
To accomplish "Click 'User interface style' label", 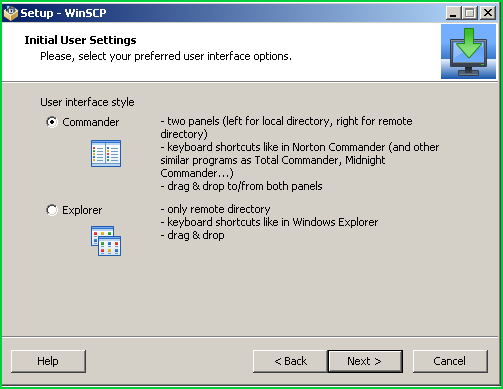I will click(x=87, y=102).
